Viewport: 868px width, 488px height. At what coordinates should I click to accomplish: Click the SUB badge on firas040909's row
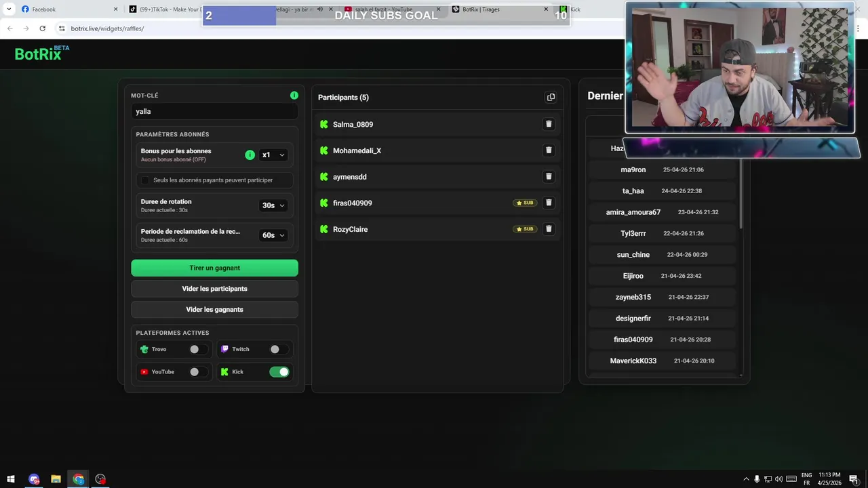(x=525, y=203)
